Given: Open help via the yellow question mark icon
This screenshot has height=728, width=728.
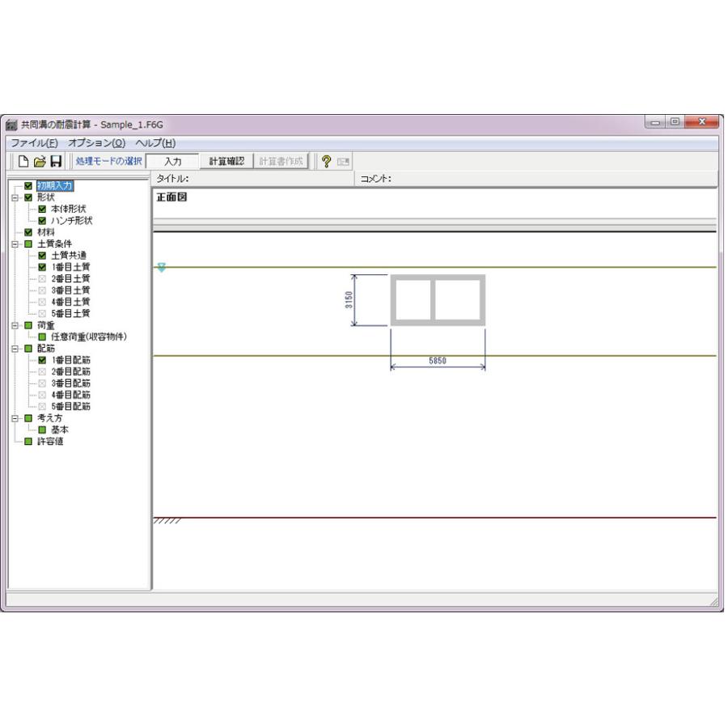Looking at the screenshot, I should pyautogui.click(x=327, y=162).
